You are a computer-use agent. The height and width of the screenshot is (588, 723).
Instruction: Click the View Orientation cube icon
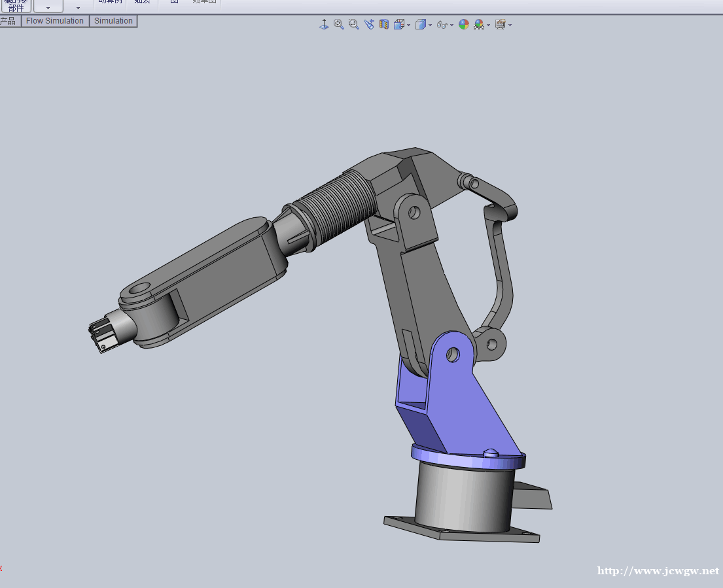pos(398,25)
